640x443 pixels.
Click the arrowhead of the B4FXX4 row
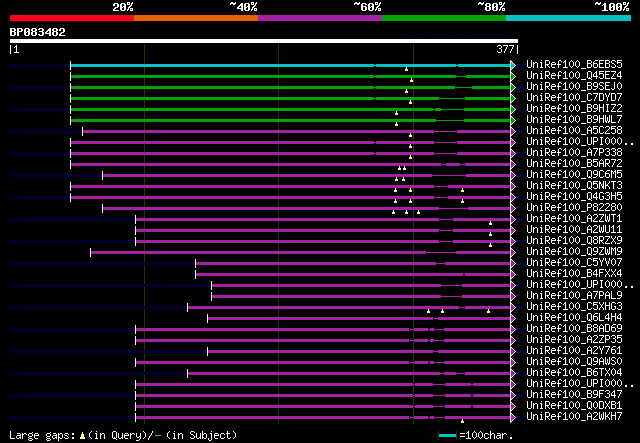(x=513, y=275)
